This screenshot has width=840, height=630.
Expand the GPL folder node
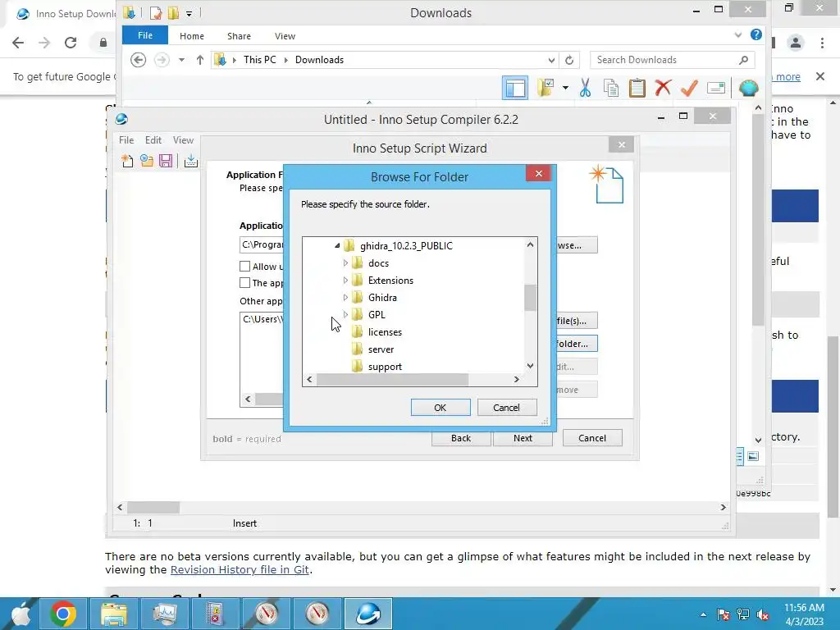click(x=345, y=314)
